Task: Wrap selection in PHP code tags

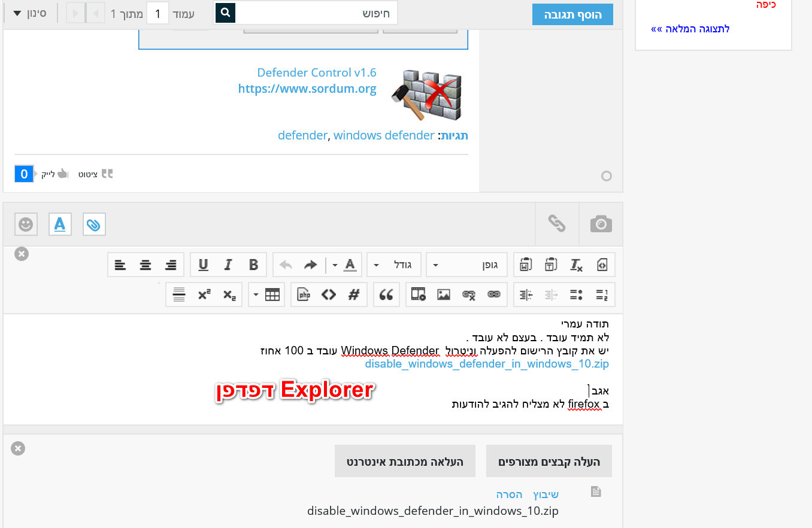Action: click(x=304, y=295)
